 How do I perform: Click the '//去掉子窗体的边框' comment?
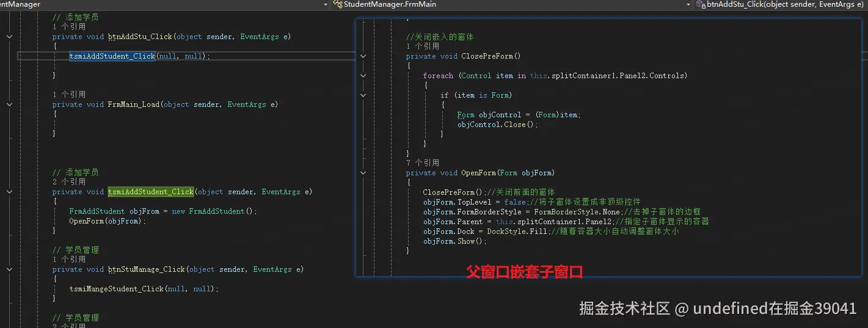pyautogui.click(x=662, y=212)
